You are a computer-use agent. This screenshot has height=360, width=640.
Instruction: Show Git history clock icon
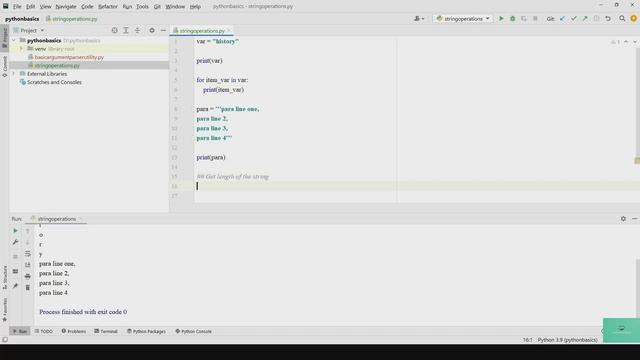click(596, 19)
